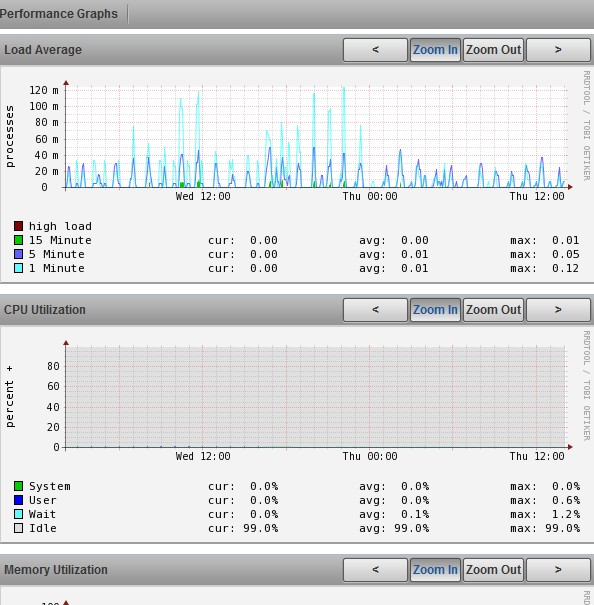
Task: Click Idle cur value 99.0%
Action: 261,528
